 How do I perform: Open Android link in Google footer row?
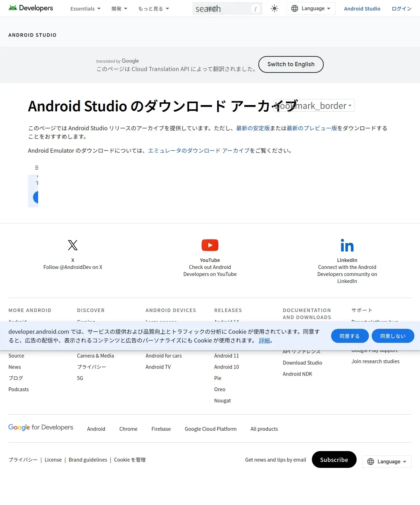pyautogui.click(x=96, y=429)
